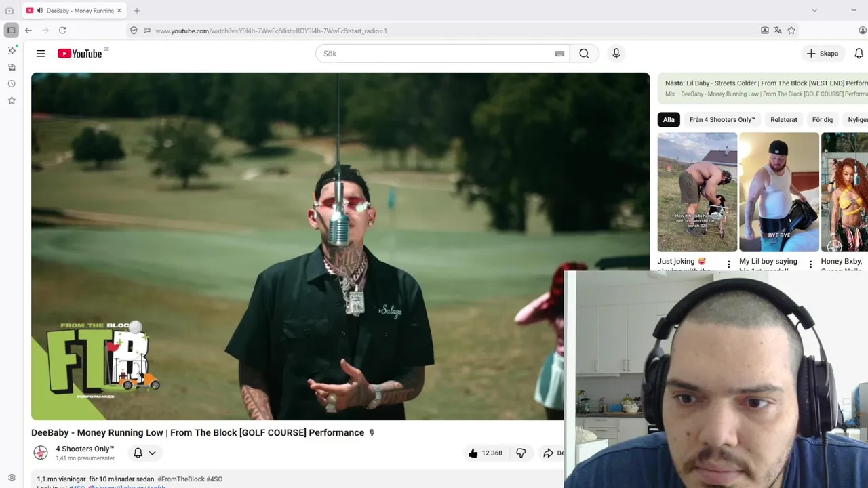Close the DeeBaby tab
Image resolution: width=868 pixels, height=488 pixels.
click(119, 11)
